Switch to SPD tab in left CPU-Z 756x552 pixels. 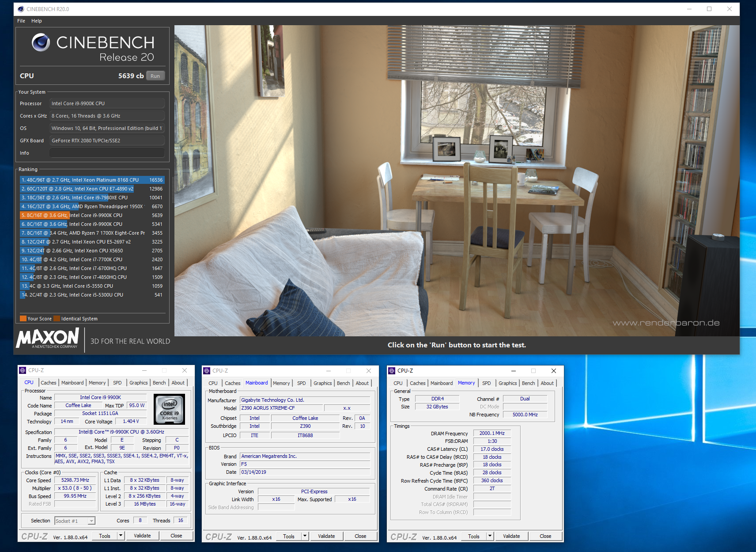pos(117,383)
